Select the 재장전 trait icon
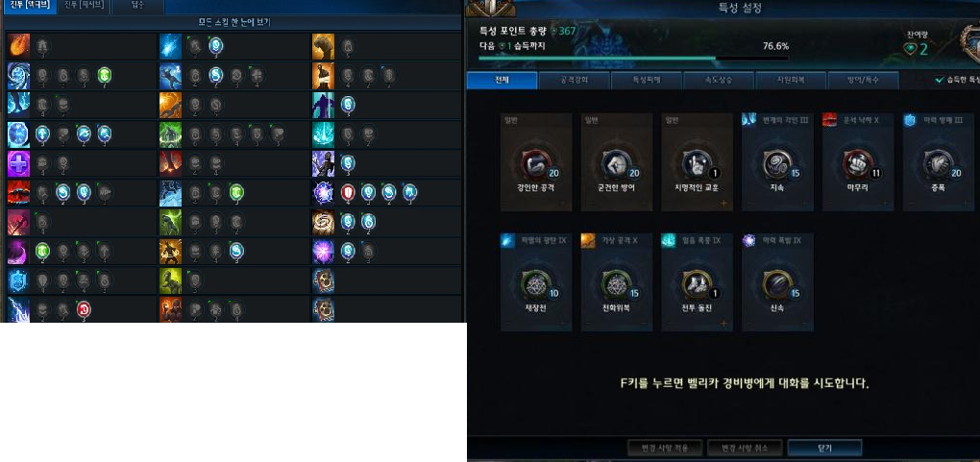Viewport: 980px width, 462px height. pyautogui.click(x=535, y=285)
